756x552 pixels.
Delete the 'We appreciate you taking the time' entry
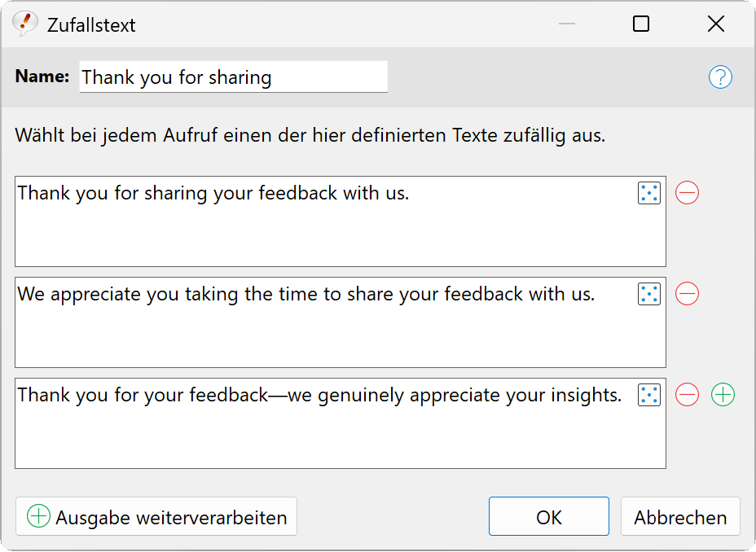[x=687, y=294]
